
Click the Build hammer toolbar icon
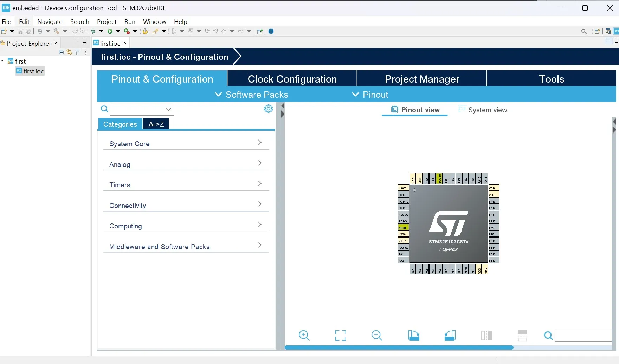pos(56,31)
